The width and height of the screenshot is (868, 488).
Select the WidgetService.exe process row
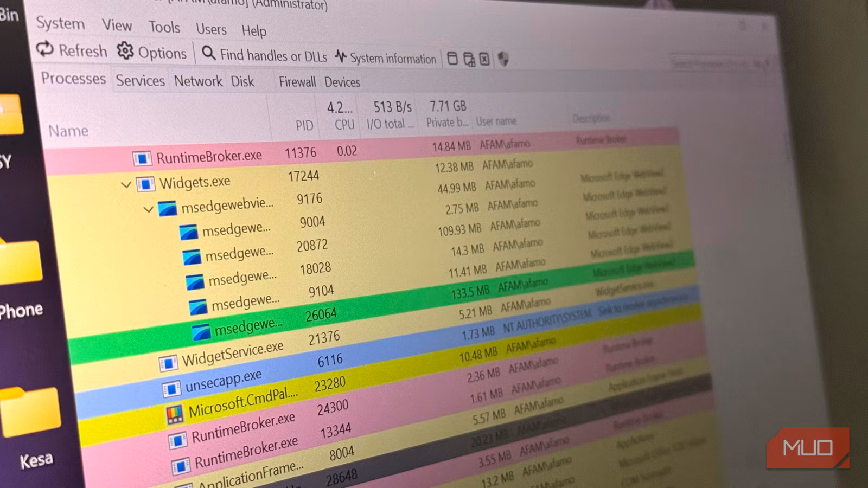tap(384, 330)
